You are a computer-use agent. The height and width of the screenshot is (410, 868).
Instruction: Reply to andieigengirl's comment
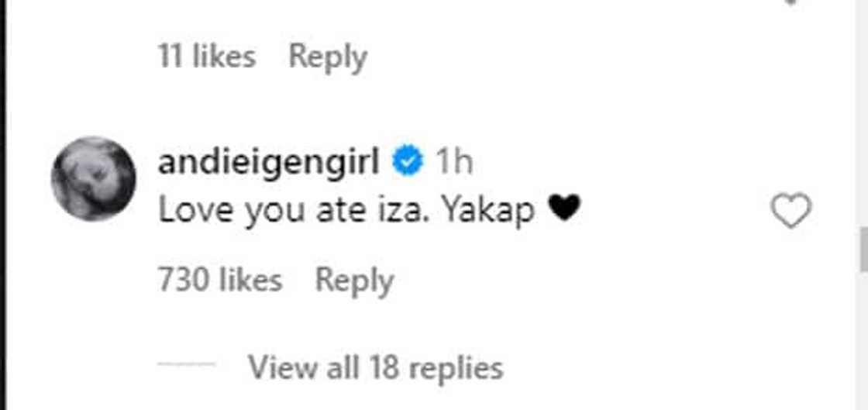click(354, 280)
